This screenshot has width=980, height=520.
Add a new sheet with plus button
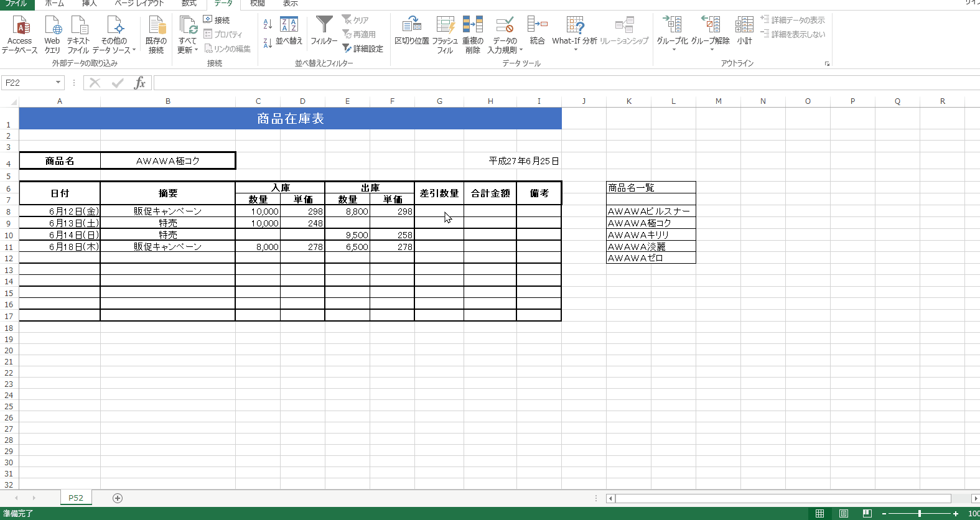click(118, 498)
